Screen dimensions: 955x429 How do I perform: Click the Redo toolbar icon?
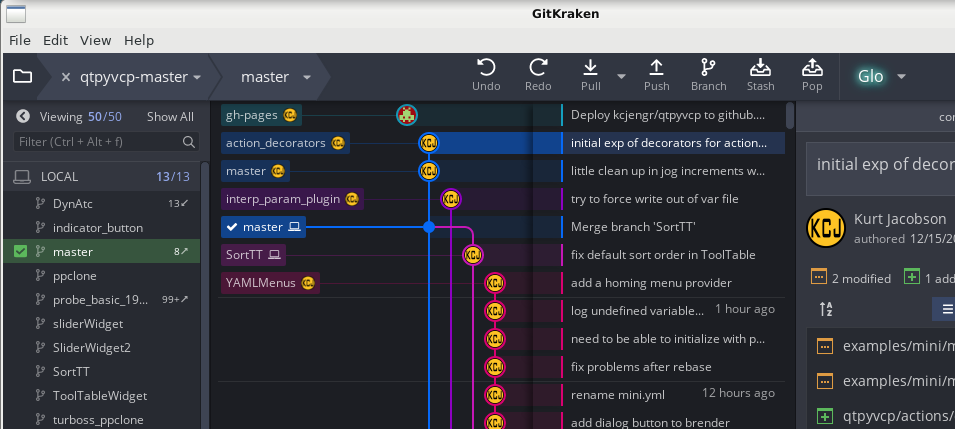point(538,67)
